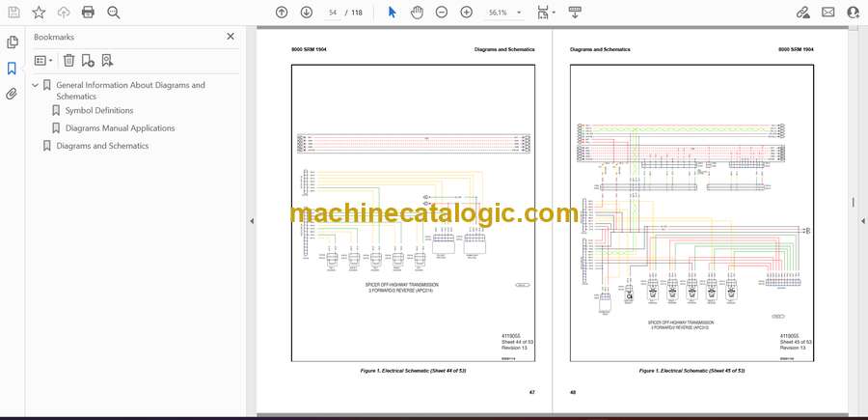Activate the hand pan tool
This screenshot has width=868, height=420.
[x=417, y=13]
